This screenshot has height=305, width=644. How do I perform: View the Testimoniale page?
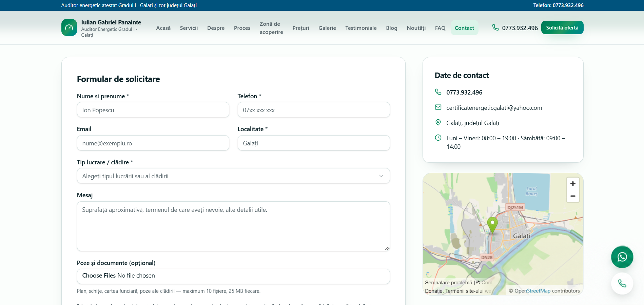coord(361,28)
